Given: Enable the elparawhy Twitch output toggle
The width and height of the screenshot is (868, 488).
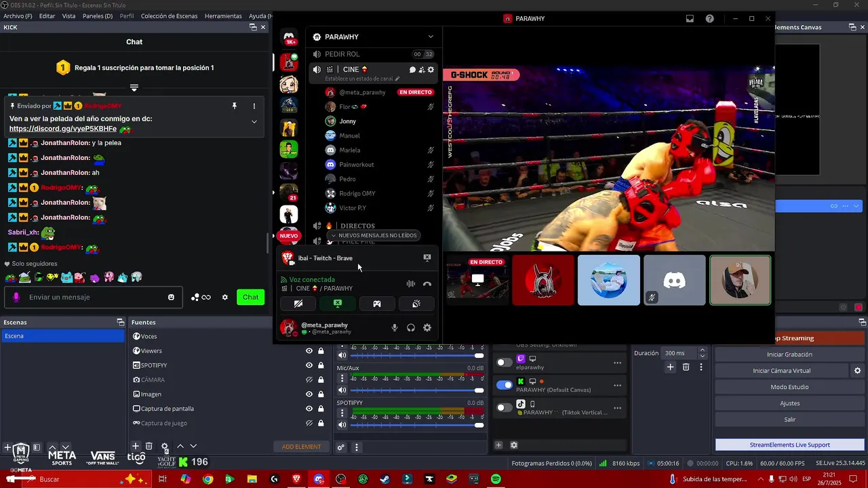Looking at the screenshot, I should click(505, 363).
